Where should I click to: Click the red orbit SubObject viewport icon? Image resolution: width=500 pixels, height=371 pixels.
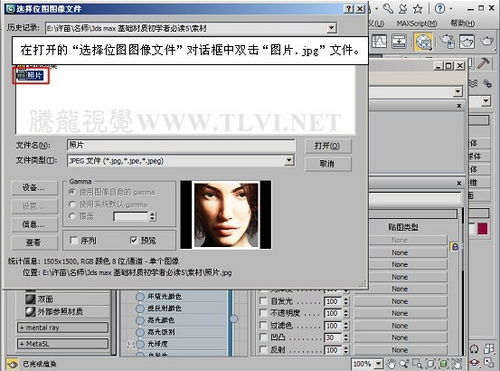click(x=474, y=363)
